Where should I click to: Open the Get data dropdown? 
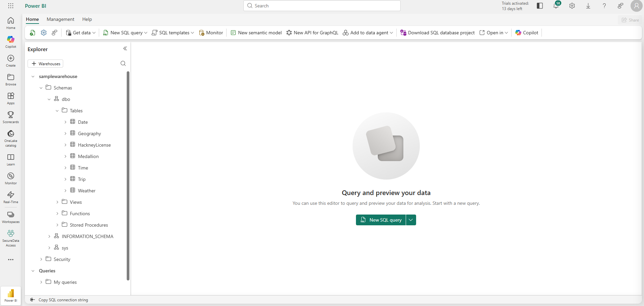[81, 33]
